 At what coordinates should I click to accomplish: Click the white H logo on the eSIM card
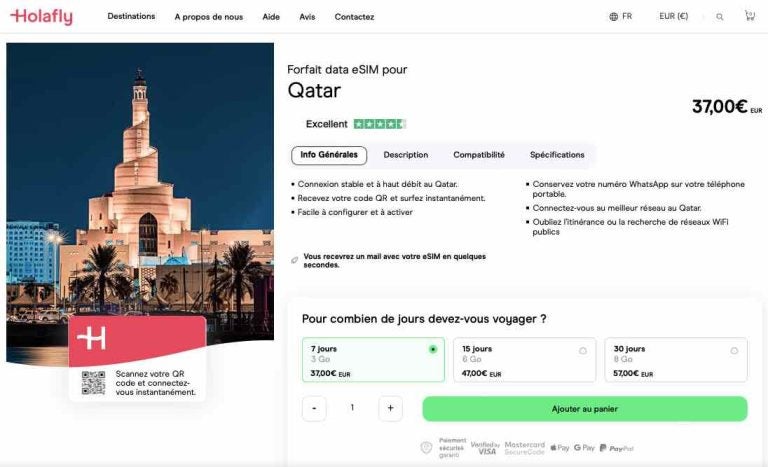point(92,338)
